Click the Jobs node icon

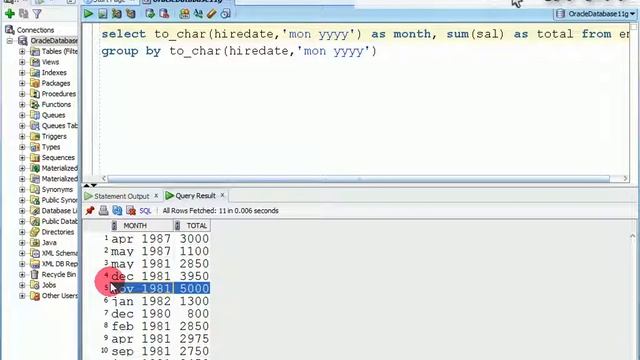click(35, 285)
